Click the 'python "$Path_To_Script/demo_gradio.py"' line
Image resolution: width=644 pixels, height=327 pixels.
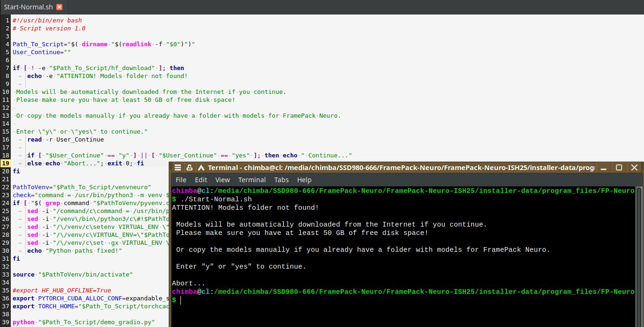(x=84, y=322)
